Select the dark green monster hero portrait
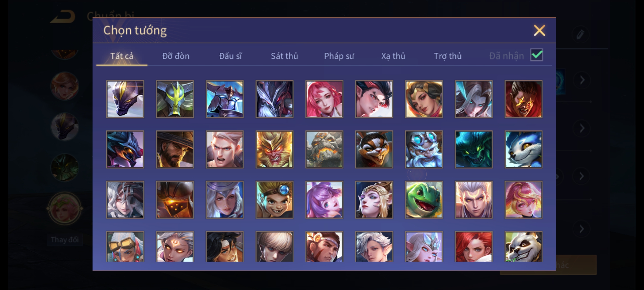The height and width of the screenshot is (290, 644). pyautogui.click(x=474, y=150)
